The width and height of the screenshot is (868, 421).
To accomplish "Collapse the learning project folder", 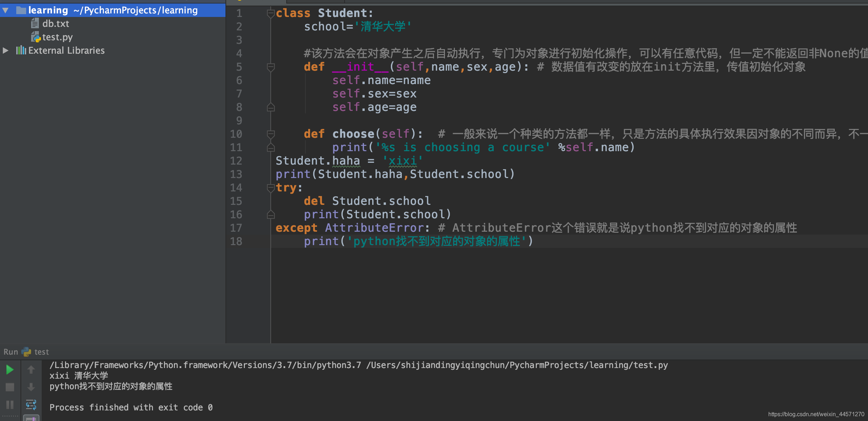I will tap(5, 10).
